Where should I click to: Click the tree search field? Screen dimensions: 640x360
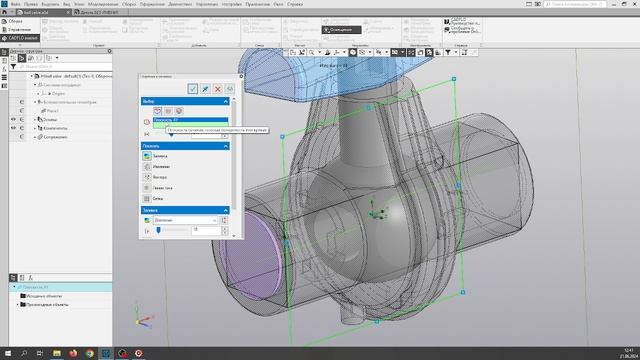click(64, 67)
